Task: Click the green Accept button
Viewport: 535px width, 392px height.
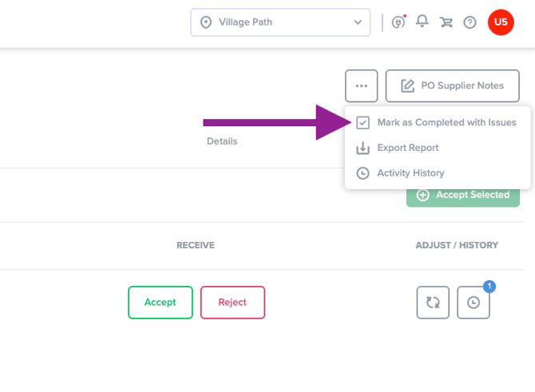Action: 160,303
